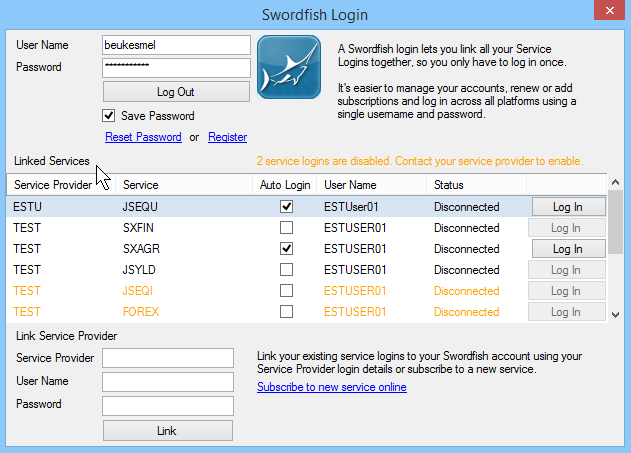
Task: Disable Auto Login for JSEQU service
Action: 287,207
